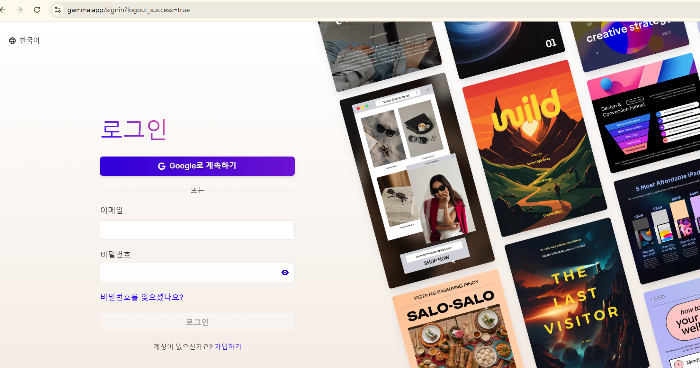Open site info icon in address bar
The height and width of the screenshot is (368, 700).
pyautogui.click(x=58, y=10)
